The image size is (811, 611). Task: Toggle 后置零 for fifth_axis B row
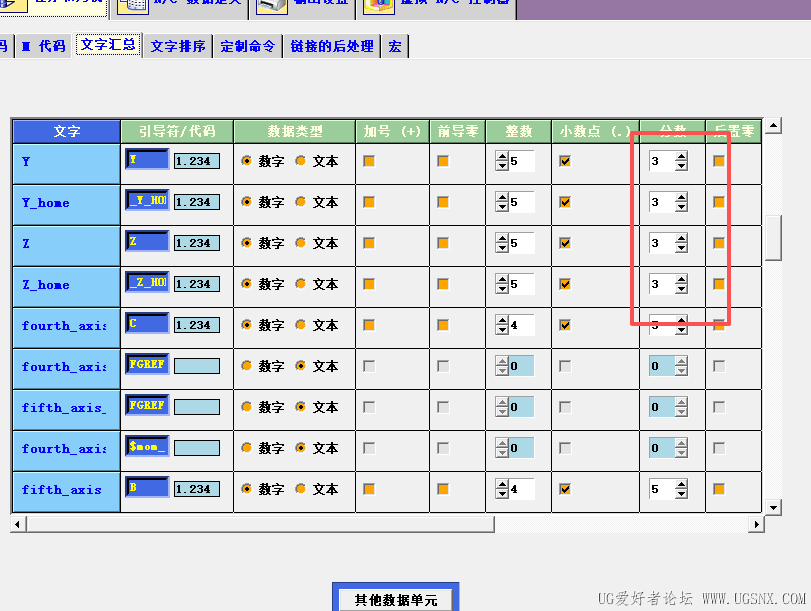tap(718, 488)
